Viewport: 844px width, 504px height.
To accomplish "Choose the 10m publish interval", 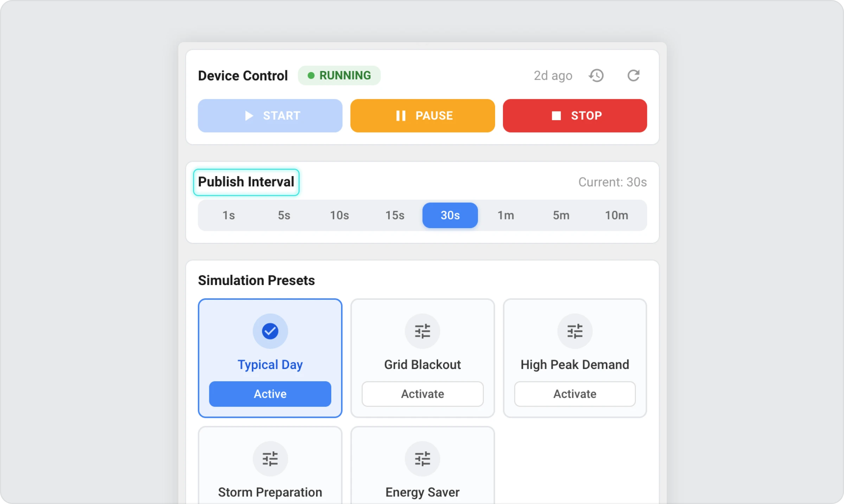I will point(616,215).
